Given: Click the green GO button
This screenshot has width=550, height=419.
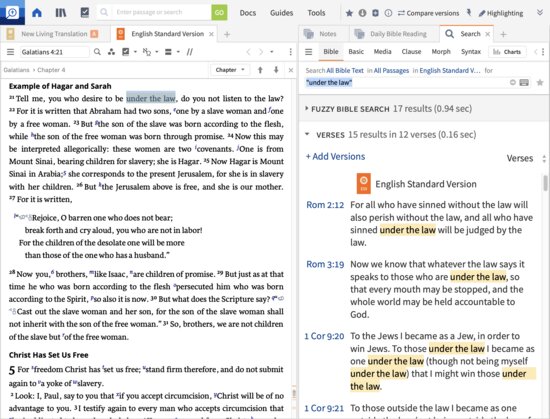Looking at the screenshot, I should tap(219, 12).
